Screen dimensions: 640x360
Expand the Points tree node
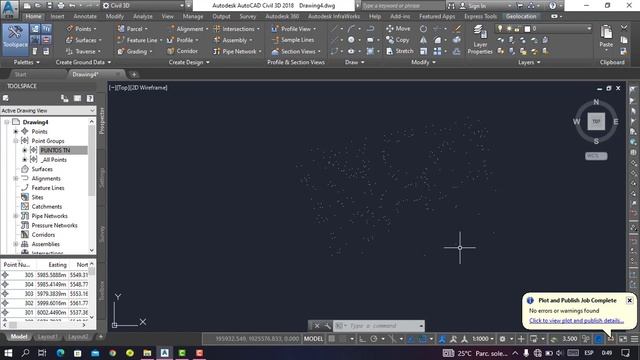[16, 131]
